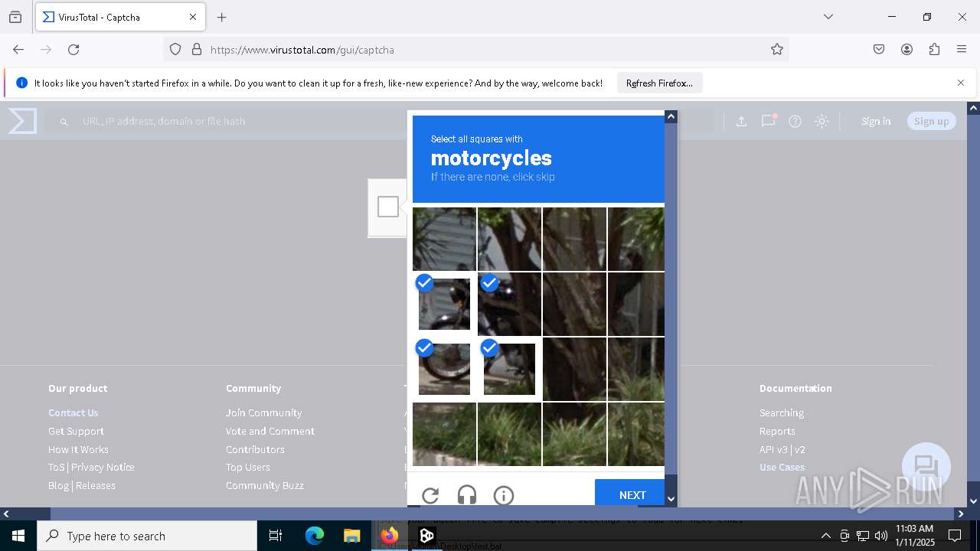Open the Windows notification center
This screenshot has height=551, width=980.
click(x=955, y=536)
